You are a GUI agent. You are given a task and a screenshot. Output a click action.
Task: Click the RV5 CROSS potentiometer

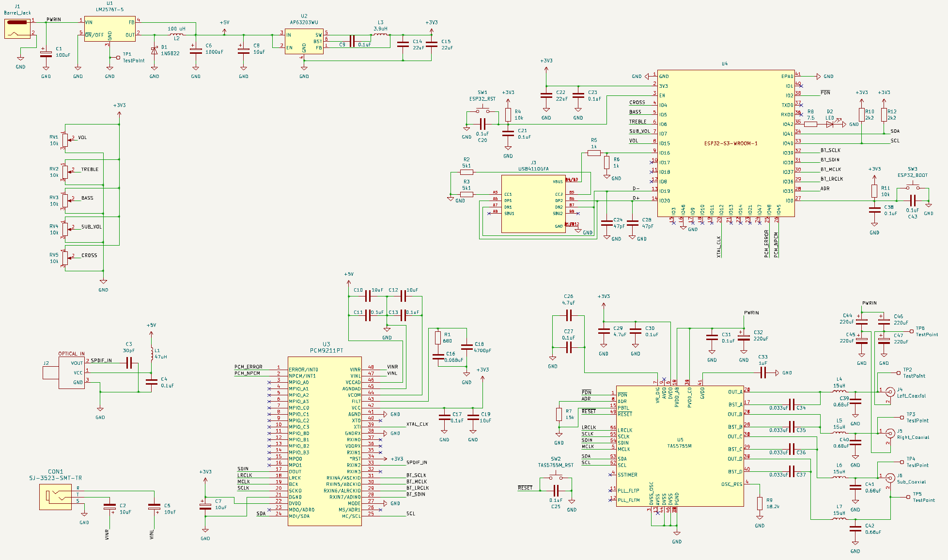point(65,258)
